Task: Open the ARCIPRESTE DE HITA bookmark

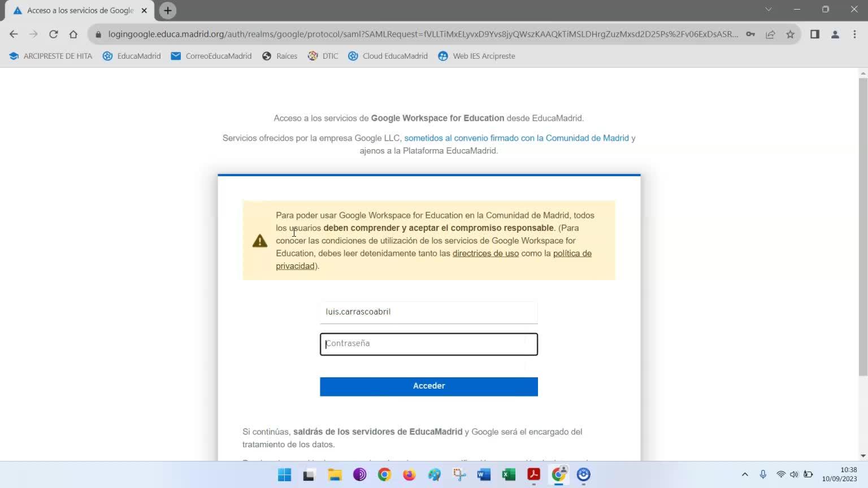Action: coord(50,56)
